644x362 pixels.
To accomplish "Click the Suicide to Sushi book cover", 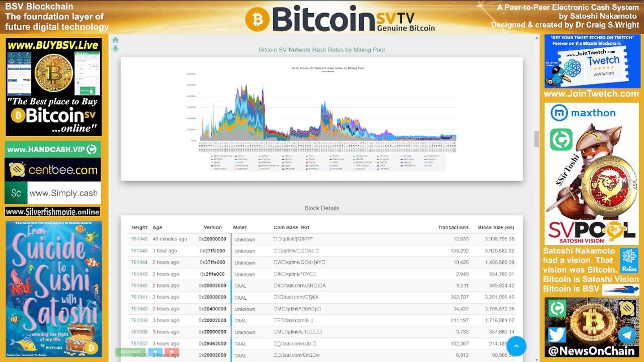I will 53,289.
